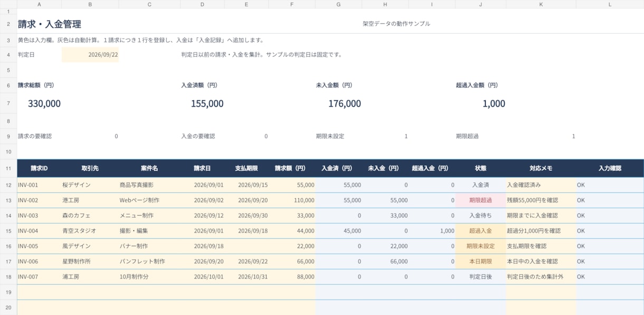Click the 状態 table header

point(480,168)
